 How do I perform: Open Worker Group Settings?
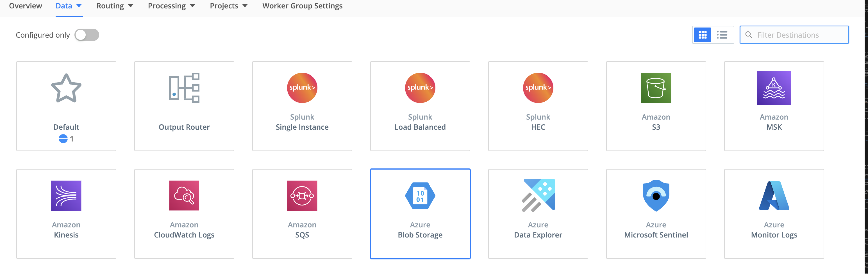coord(302,6)
